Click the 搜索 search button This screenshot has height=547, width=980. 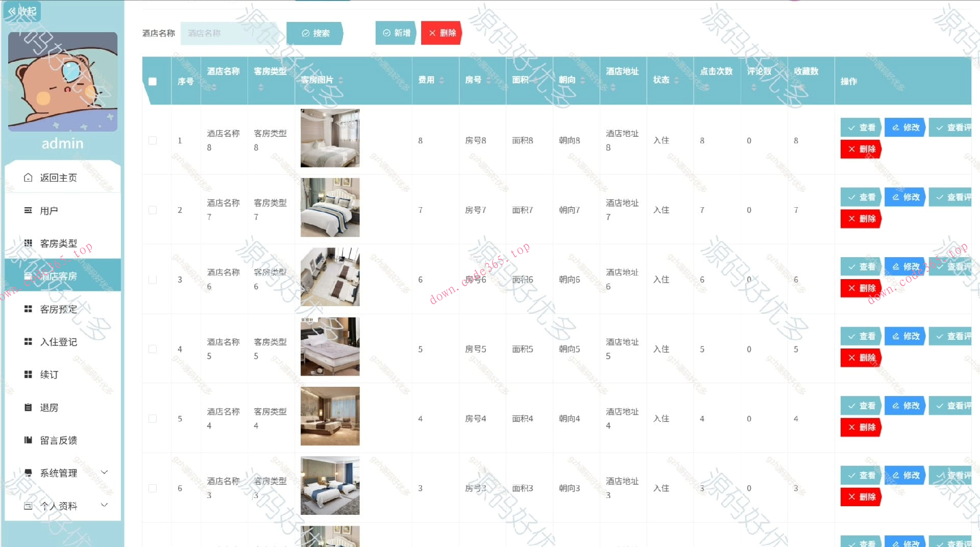(315, 33)
